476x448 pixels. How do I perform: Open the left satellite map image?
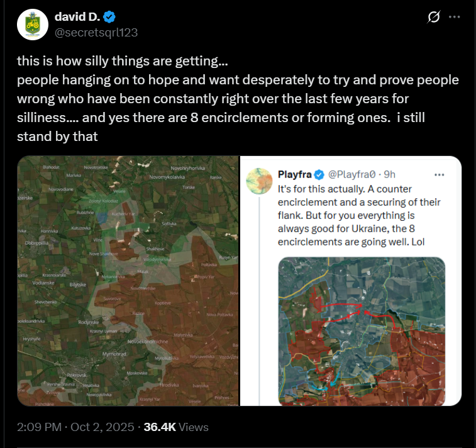point(128,281)
